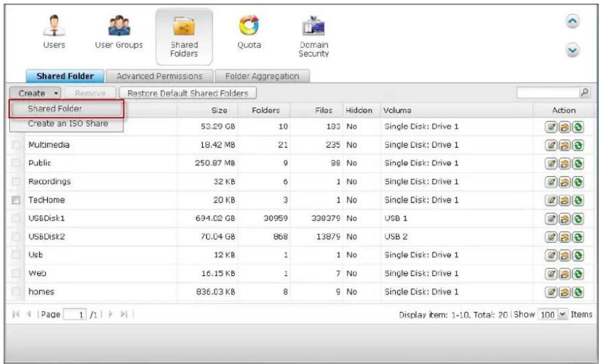Viewport: 599px width, 364px height.
Task: Sort by the Folders column header
Action: [x=265, y=110]
